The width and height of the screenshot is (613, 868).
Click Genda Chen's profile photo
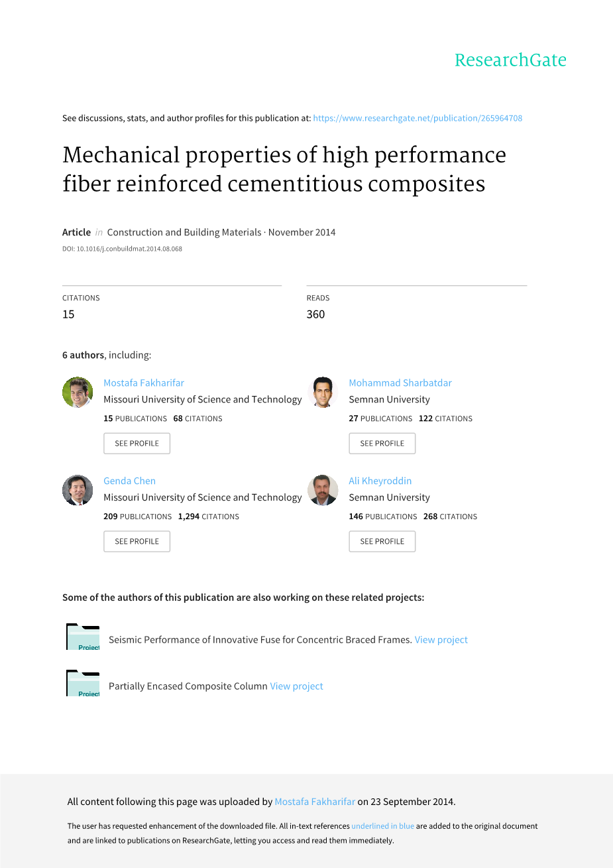(78, 490)
